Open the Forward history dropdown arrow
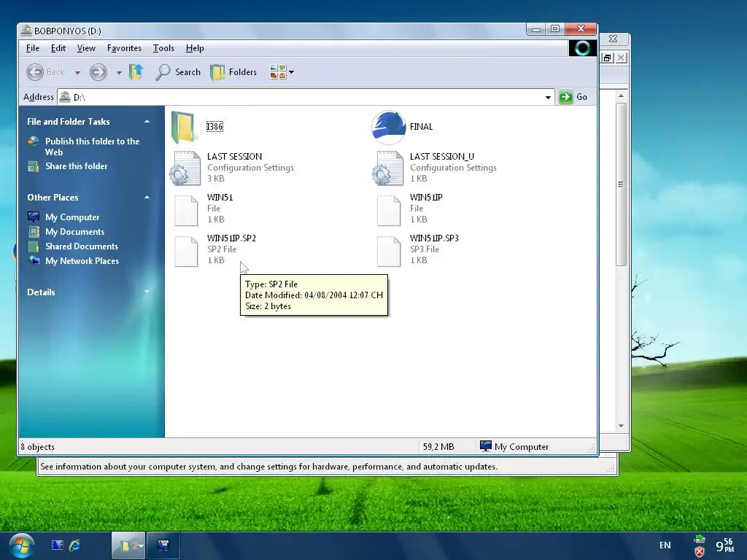 point(119,73)
